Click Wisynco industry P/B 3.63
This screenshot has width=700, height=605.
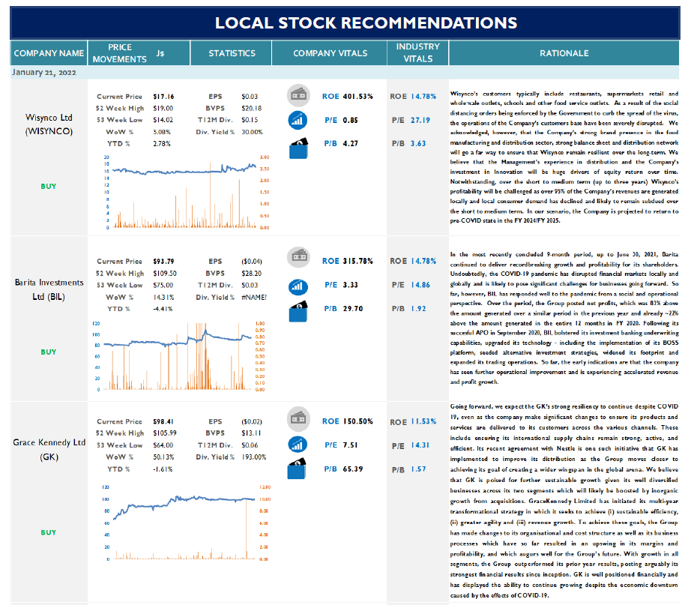[418, 143]
